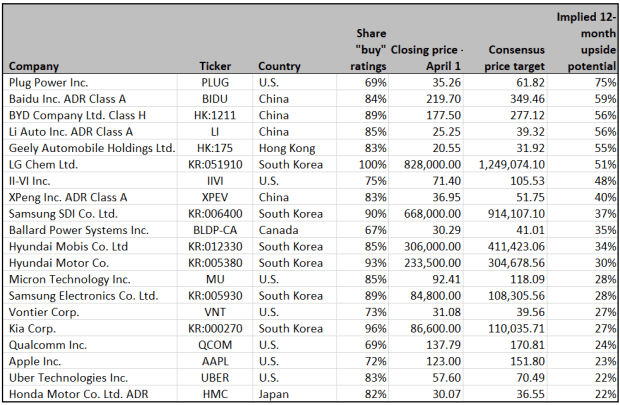Click the Plug Power Inc. cell
620x405 pixels.
point(49,83)
